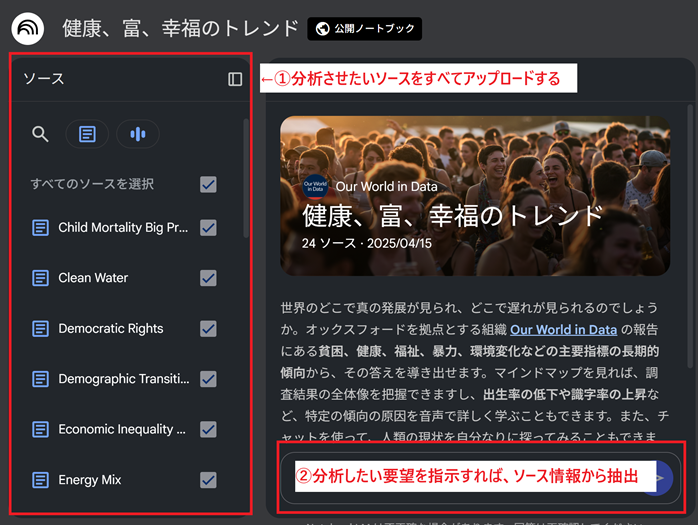Open the Democratic Rights source
This screenshot has height=525, width=698.
click(x=111, y=329)
